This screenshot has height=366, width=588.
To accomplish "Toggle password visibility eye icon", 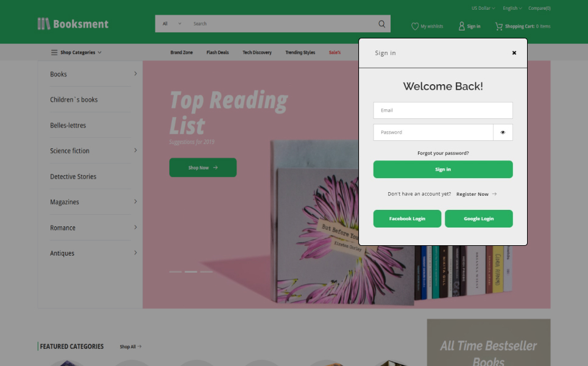I will pos(503,132).
